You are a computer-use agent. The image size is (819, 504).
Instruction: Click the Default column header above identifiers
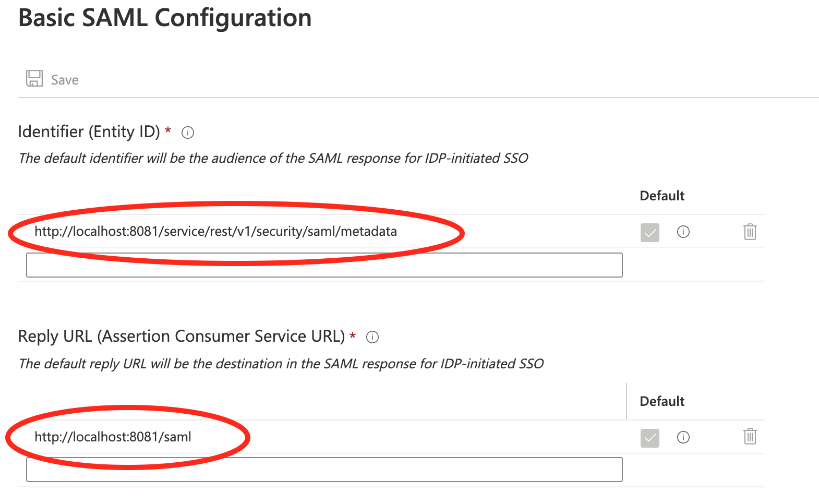[x=661, y=196]
